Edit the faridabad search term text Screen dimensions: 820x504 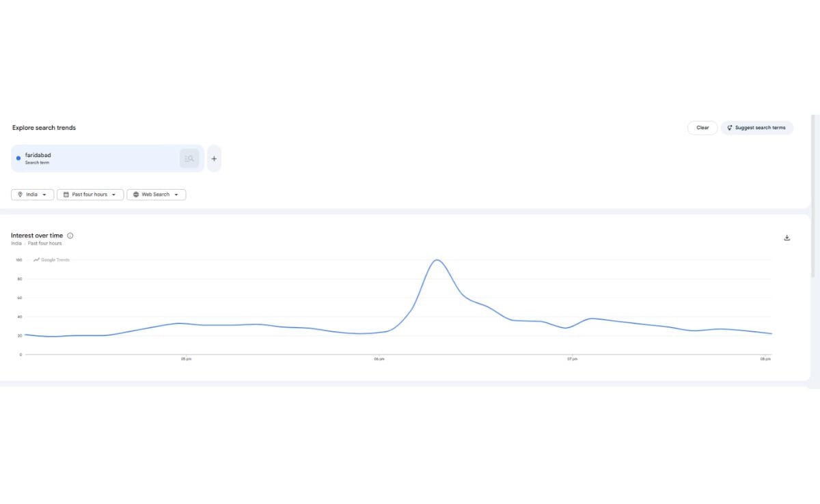38,156
